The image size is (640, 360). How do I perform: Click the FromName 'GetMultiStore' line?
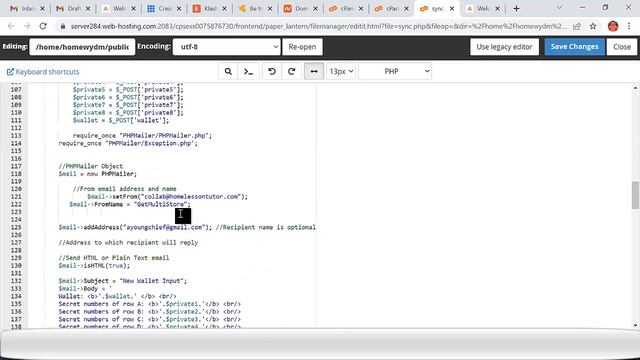pyautogui.click(x=130, y=204)
